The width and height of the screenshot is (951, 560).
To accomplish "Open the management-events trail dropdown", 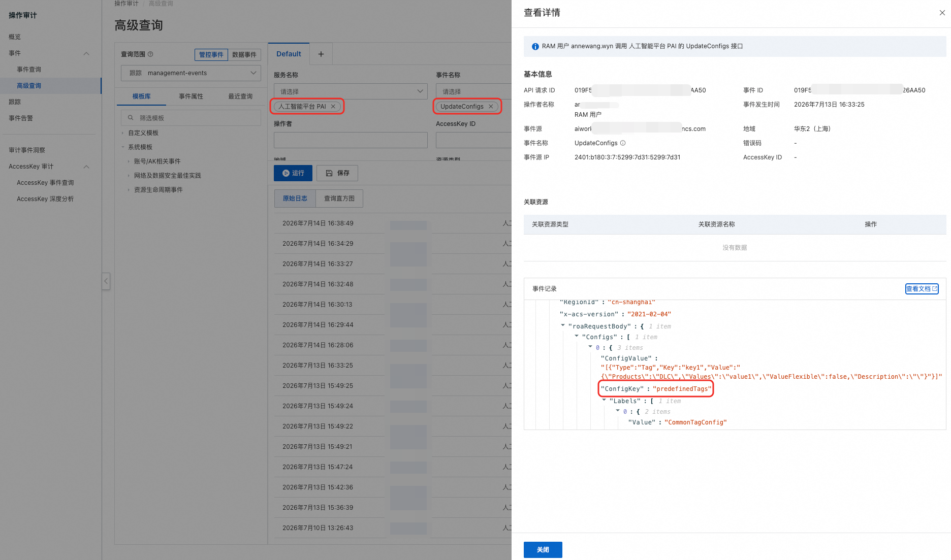I will (191, 73).
